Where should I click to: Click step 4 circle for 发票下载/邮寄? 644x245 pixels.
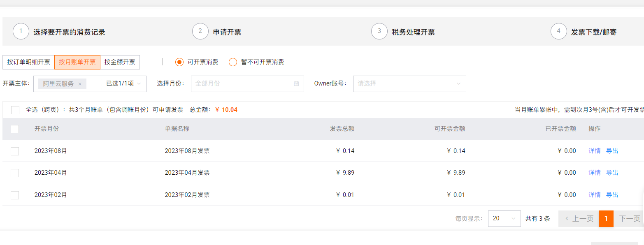click(559, 31)
